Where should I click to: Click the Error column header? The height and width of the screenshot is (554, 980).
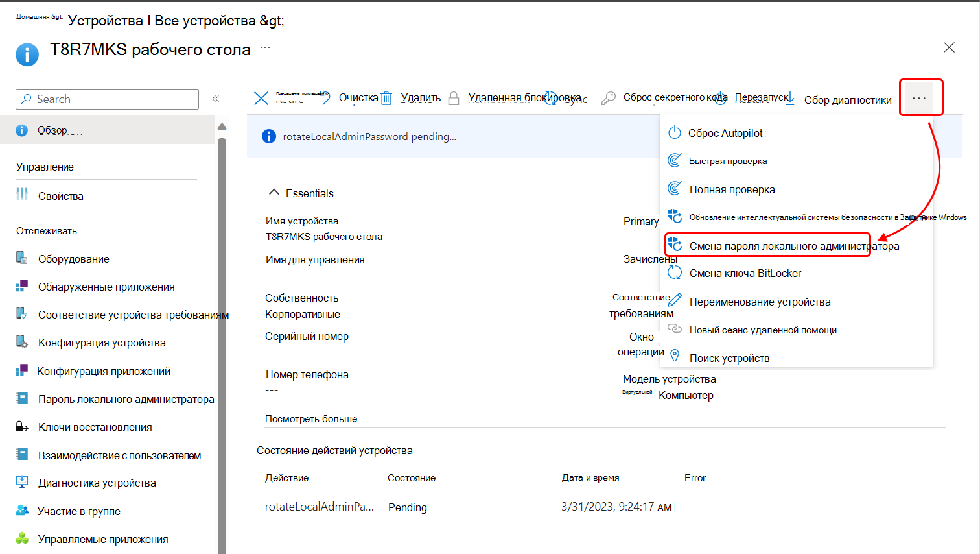click(695, 478)
